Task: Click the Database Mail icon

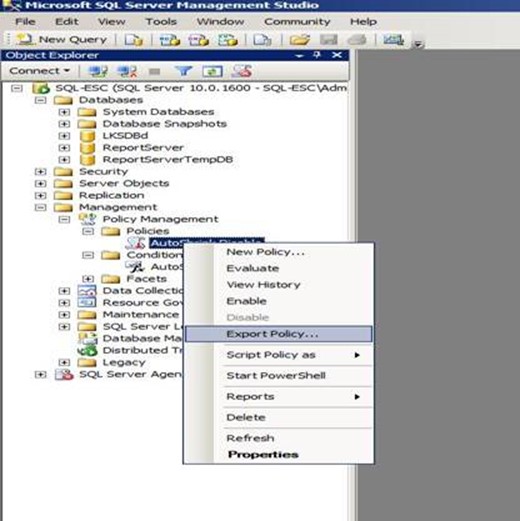Action: (x=88, y=338)
